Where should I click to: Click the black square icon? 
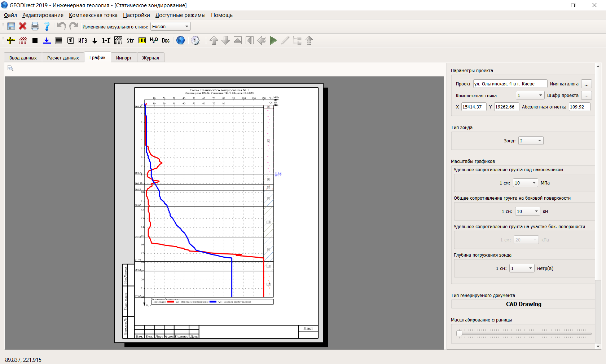(x=35, y=40)
